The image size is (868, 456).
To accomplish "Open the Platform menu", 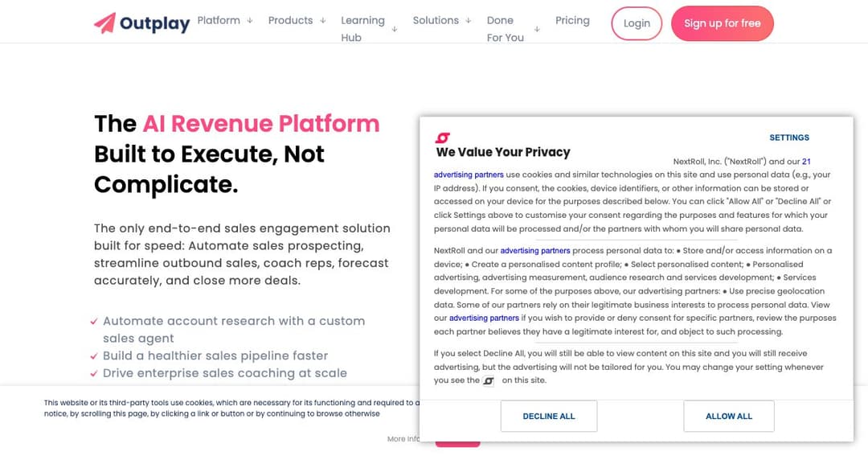I will (219, 20).
